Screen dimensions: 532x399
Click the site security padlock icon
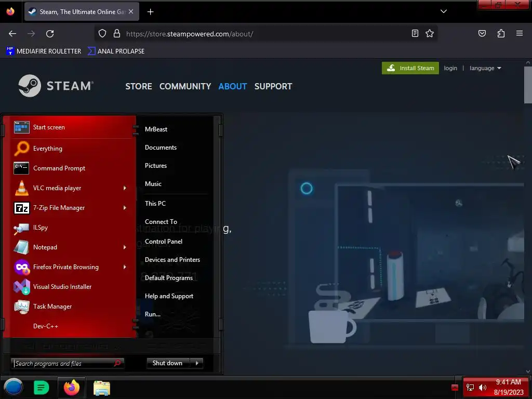pos(117,33)
